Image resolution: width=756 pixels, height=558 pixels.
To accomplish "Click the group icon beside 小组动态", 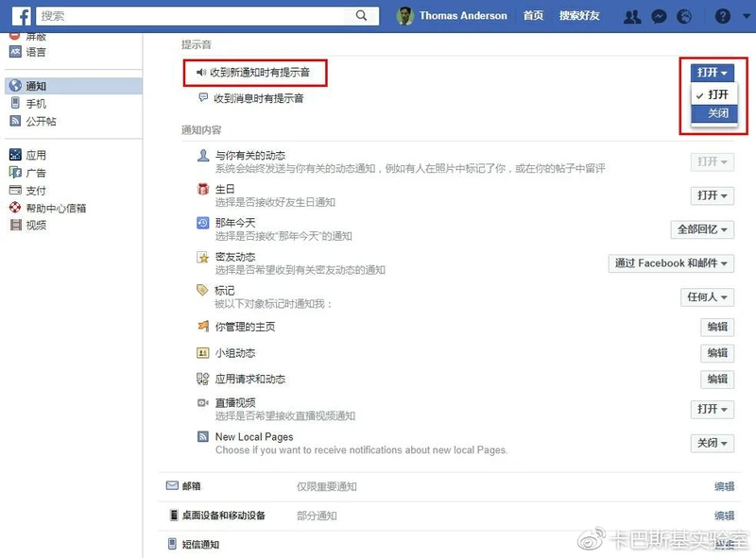I will click(x=203, y=353).
